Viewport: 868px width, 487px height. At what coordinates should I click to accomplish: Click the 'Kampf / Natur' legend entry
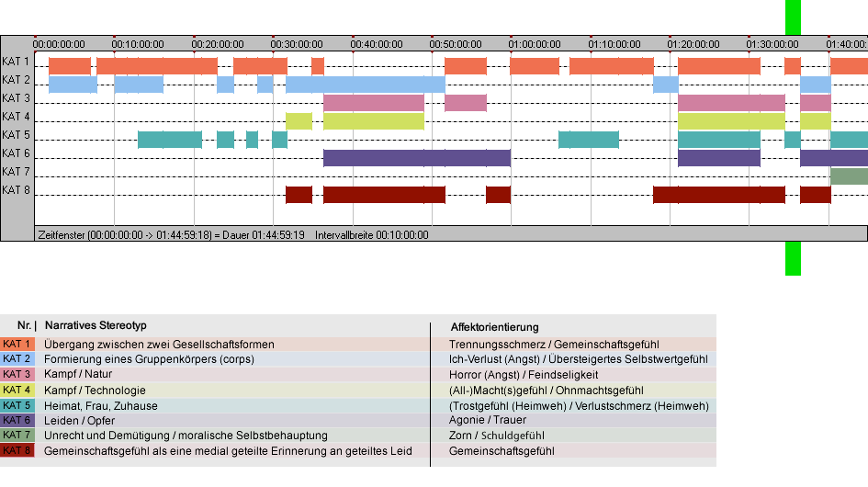[x=78, y=374]
